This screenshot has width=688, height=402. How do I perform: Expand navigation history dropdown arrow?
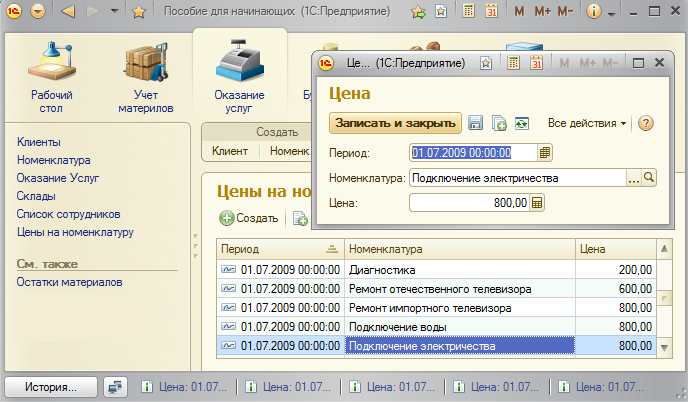[115, 11]
